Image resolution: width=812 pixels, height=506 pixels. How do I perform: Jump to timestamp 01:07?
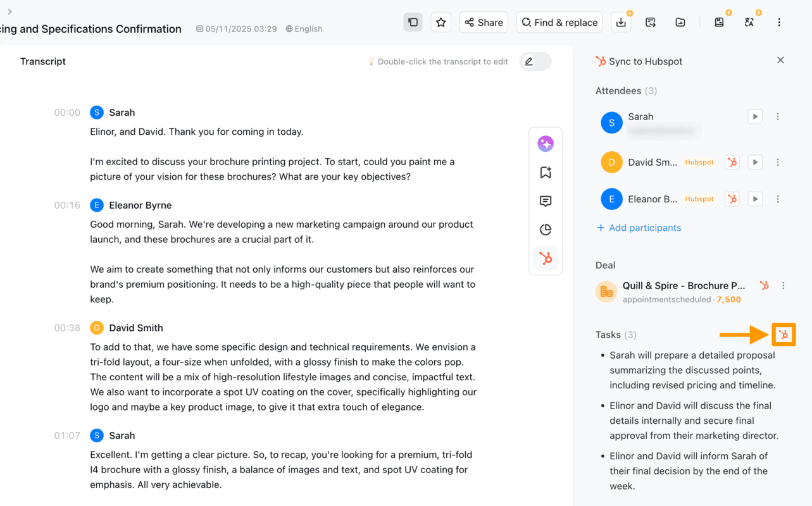[x=67, y=435]
